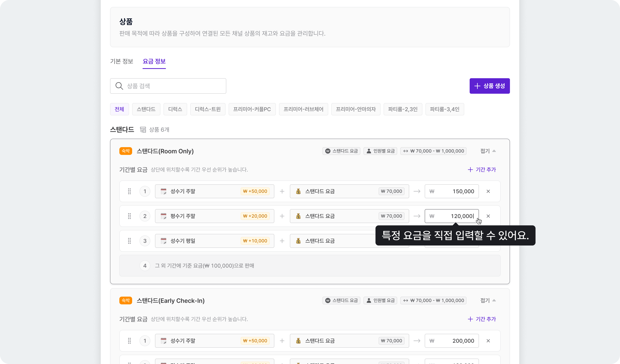Click money bag icon in row 3 스탠다드 요금
Image resolution: width=620 pixels, height=364 pixels.
click(298, 241)
